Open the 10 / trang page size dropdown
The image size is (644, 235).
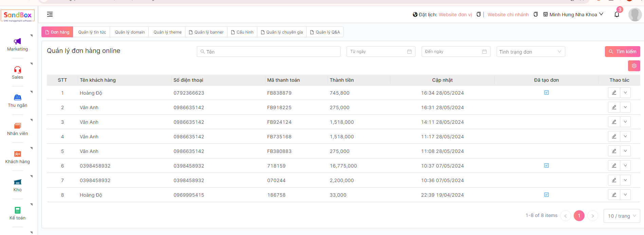click(621, 216)
